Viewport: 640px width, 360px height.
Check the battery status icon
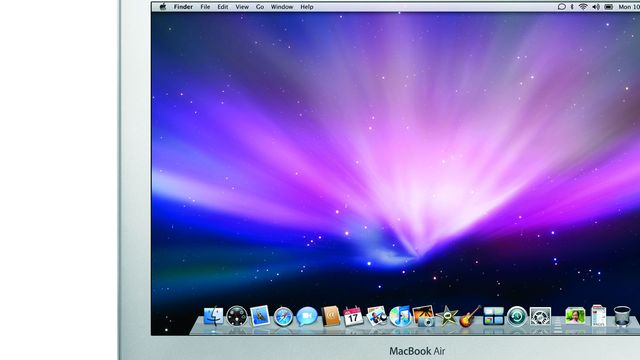pyautogui.click(x=609, y=7)
